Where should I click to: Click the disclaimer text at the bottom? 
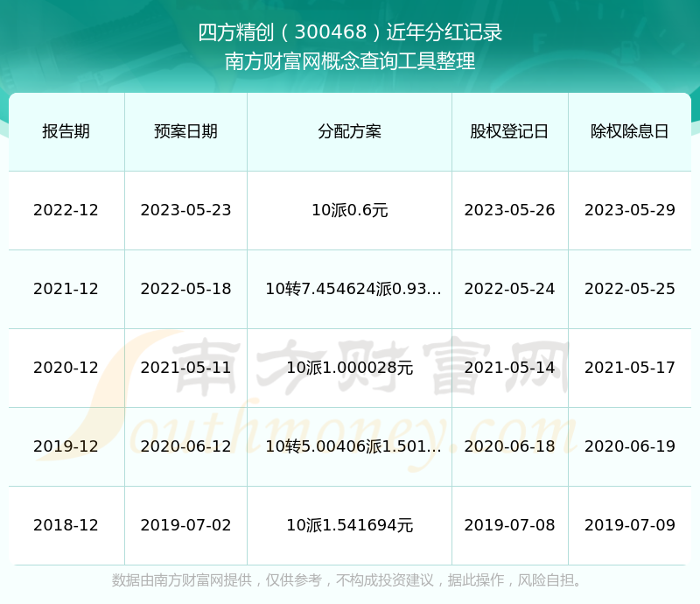(349, 579)
